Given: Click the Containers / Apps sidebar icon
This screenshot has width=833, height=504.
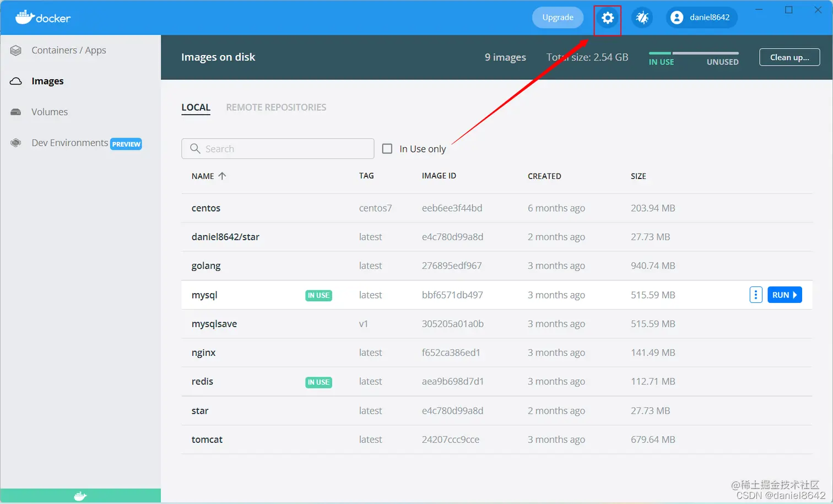Looking at the screenshot, I should tap(16, 51).
